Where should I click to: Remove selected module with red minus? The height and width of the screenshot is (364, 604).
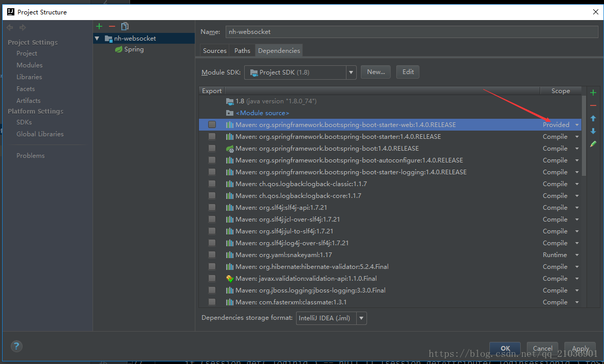tap(112, 26)
